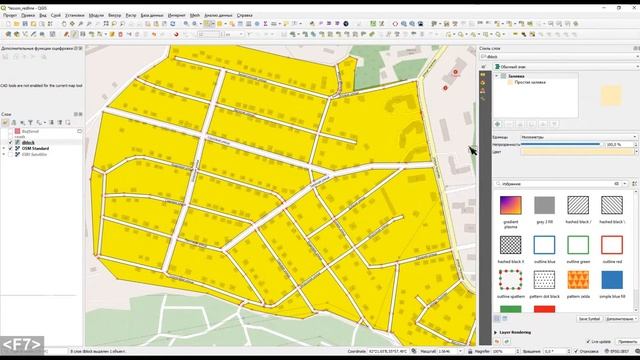
Task: Click the Save Symbol button
Action: [589, 319]
